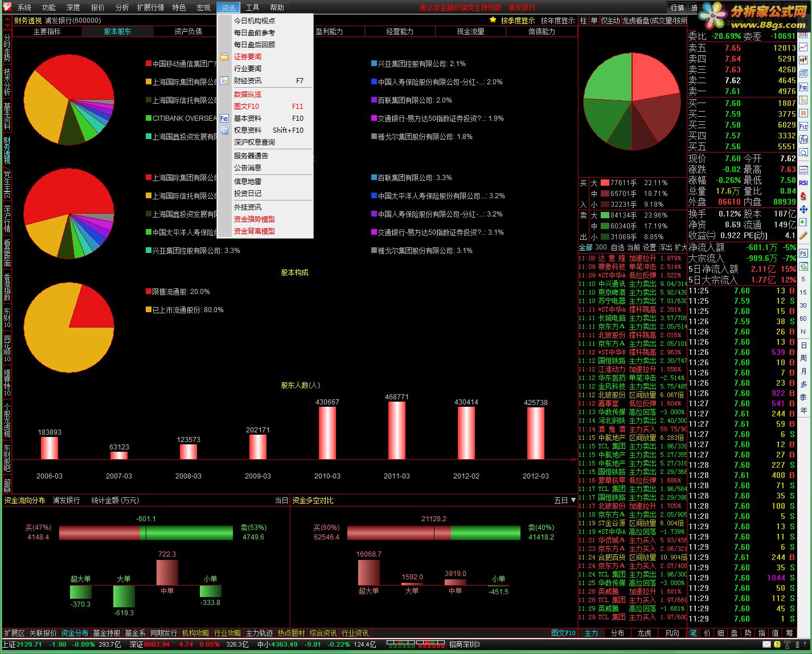Click the blue 兴亚集团控股有限公司: 2.1% legend swatch
Viewport: 812px width, 654px height.
pyautogui.click(x=374, y=64)
